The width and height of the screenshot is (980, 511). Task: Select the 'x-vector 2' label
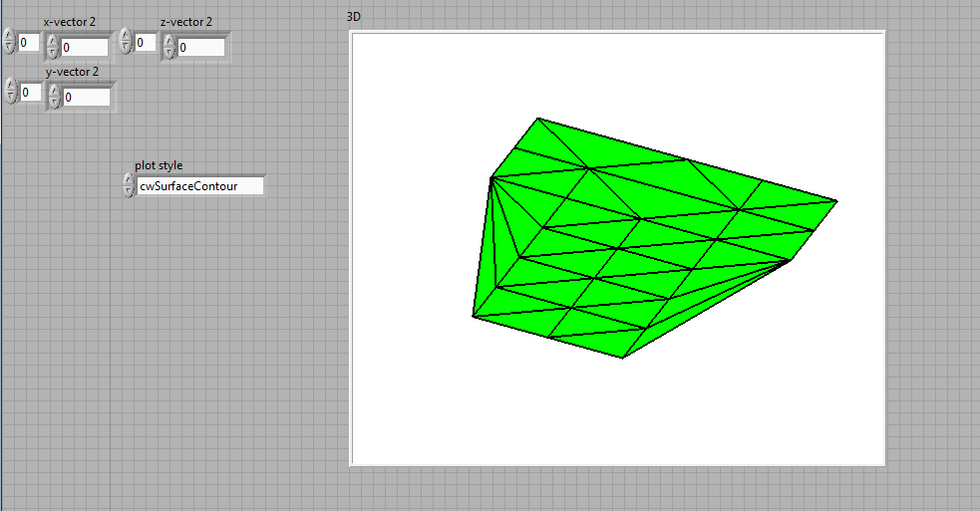point(70,22)
